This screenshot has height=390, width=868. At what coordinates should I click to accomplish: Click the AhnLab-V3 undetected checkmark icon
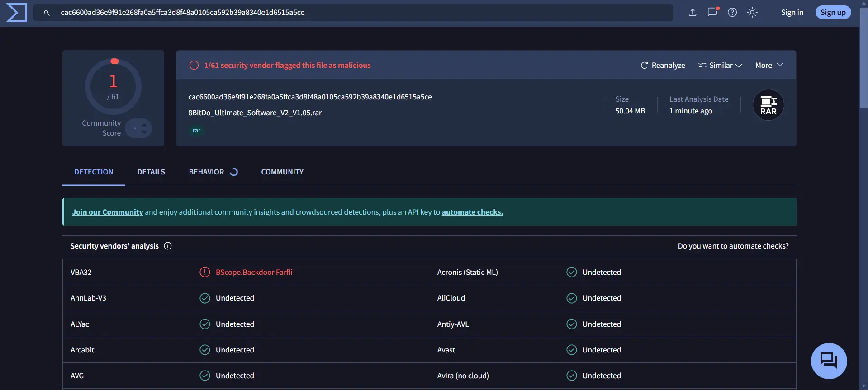[205, 298]
